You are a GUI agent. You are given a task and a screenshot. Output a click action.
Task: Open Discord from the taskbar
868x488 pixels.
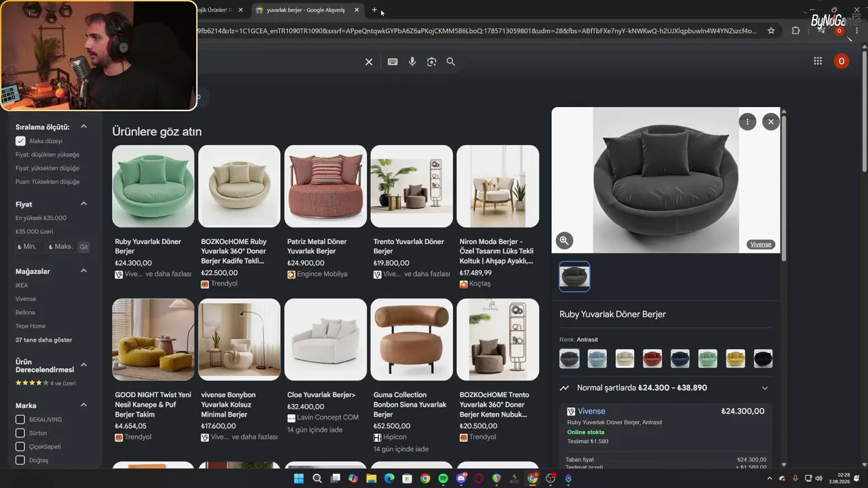[461, 479]
